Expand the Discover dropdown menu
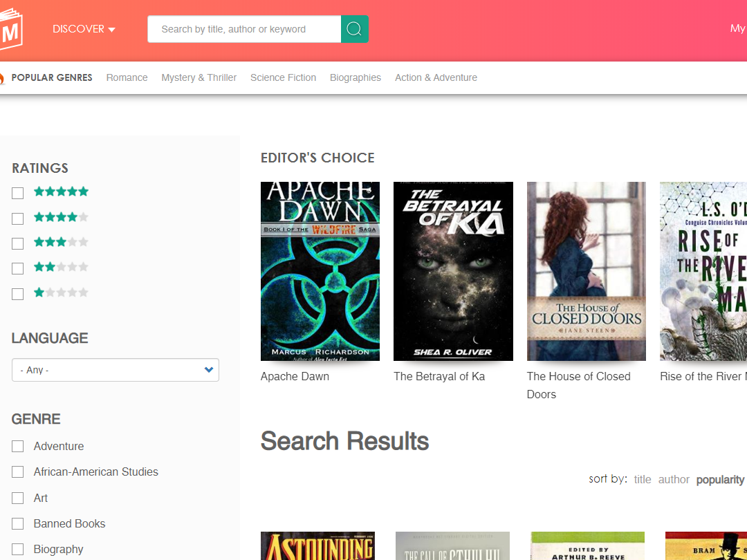The image size is (747, 560). [84, 29]
